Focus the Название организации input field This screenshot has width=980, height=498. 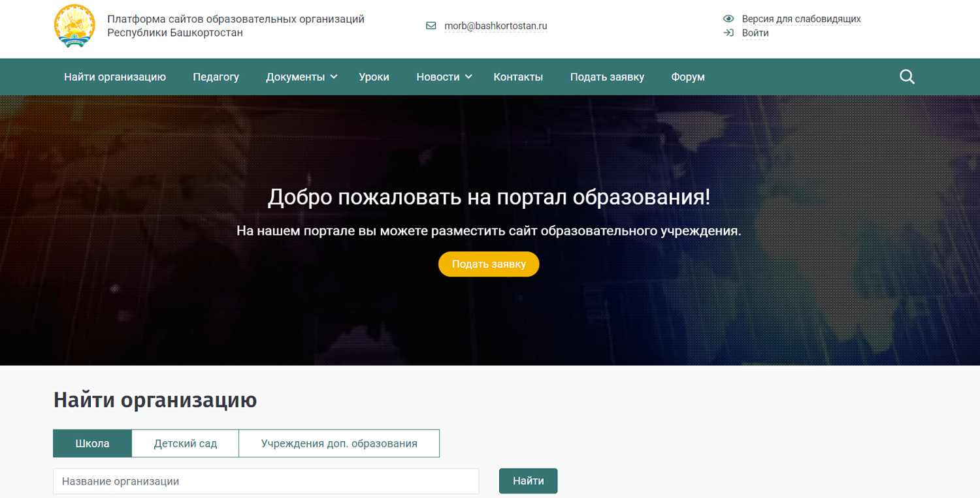click(266, 481)
